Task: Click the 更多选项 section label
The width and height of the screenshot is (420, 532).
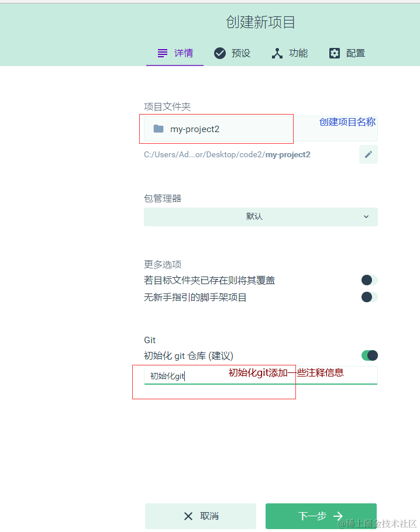Action: point(163,264)
